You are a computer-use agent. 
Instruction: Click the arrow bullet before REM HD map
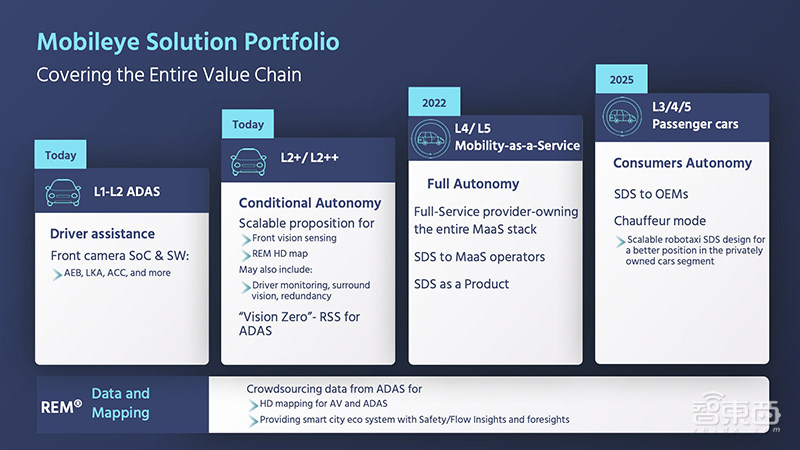tap(246, 254)
